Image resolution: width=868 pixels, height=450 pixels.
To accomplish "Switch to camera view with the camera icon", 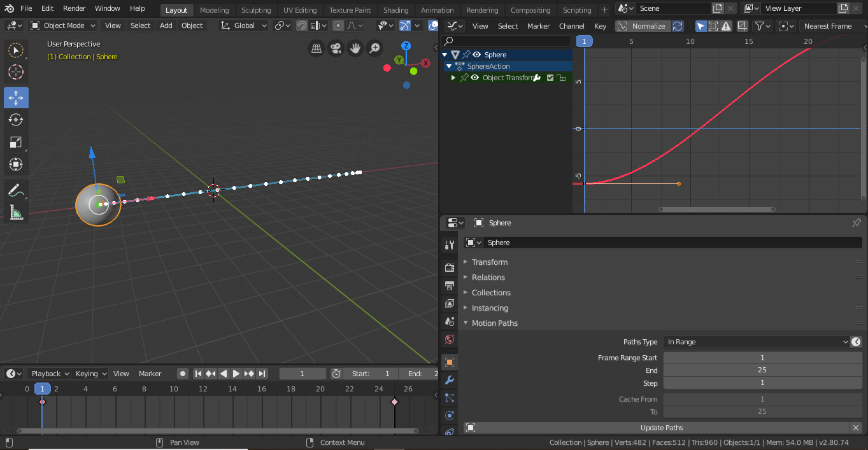I will click(x=336, y=48).
